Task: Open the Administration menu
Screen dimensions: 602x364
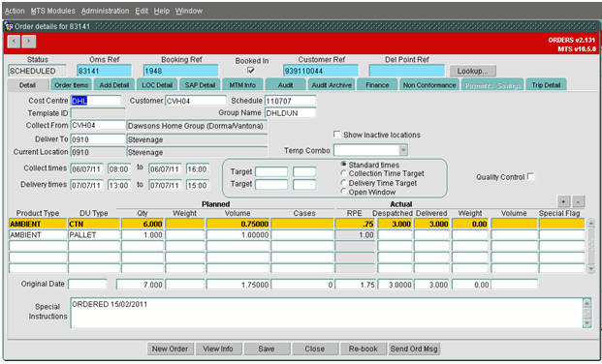Action: coord(106,11)
